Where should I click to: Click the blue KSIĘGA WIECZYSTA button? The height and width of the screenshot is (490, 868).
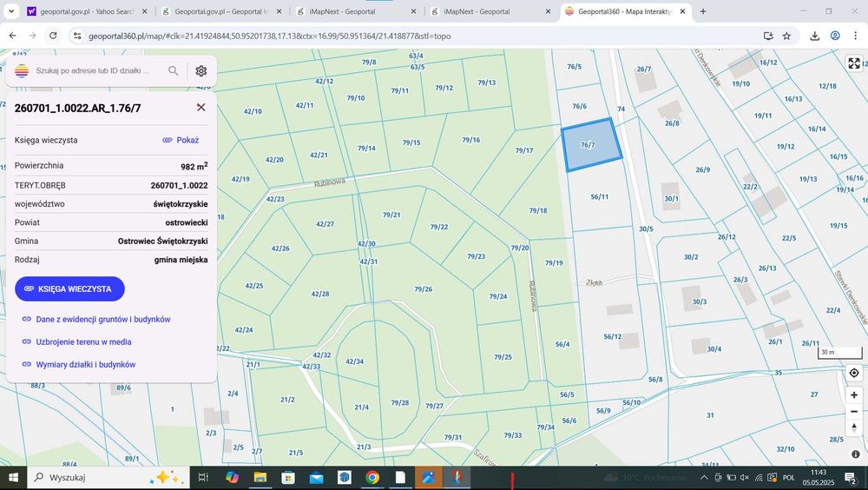pos(69,288)
